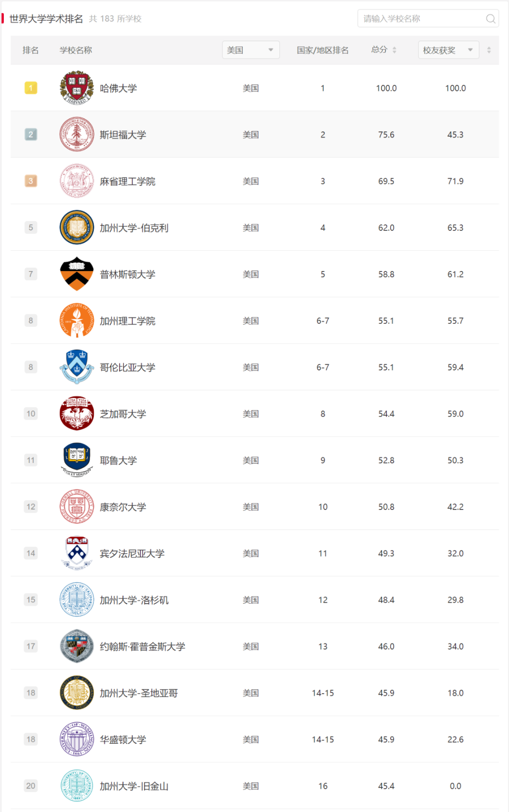
Task: Click the MIT seal logo
Action: click(77, 181)
